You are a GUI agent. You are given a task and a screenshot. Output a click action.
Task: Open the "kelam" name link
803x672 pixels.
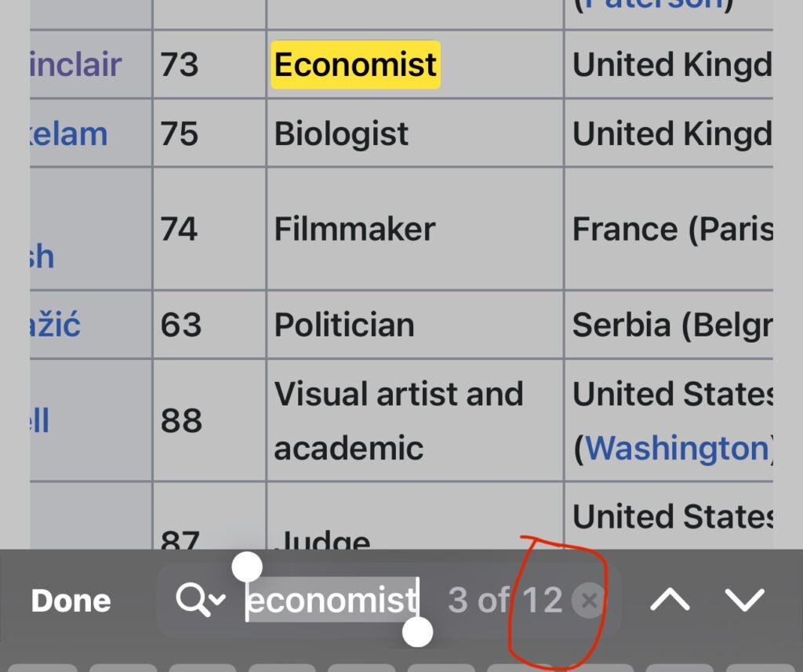[x=69, y=134]
